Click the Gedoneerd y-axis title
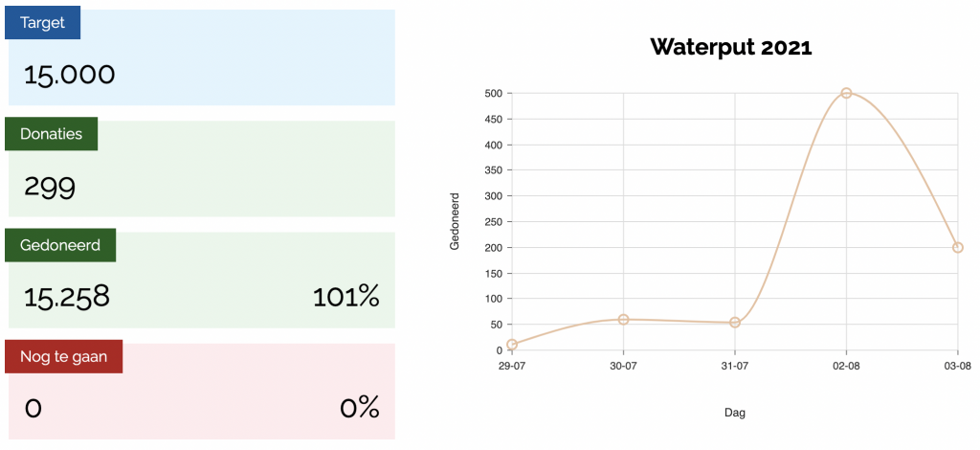Viewport: 980px width, 450px height. coord(455,221)
